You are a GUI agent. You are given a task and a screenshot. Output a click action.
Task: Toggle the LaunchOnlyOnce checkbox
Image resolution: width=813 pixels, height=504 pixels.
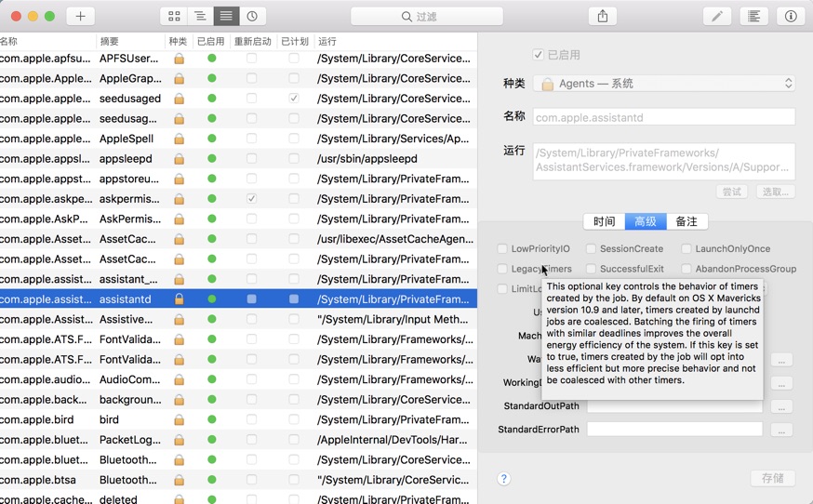686,249
